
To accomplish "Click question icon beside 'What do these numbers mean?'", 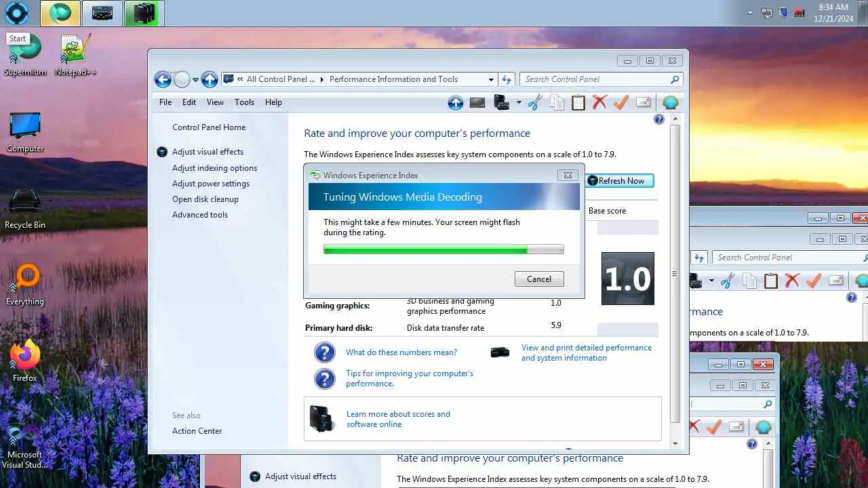I will (325, 352).
